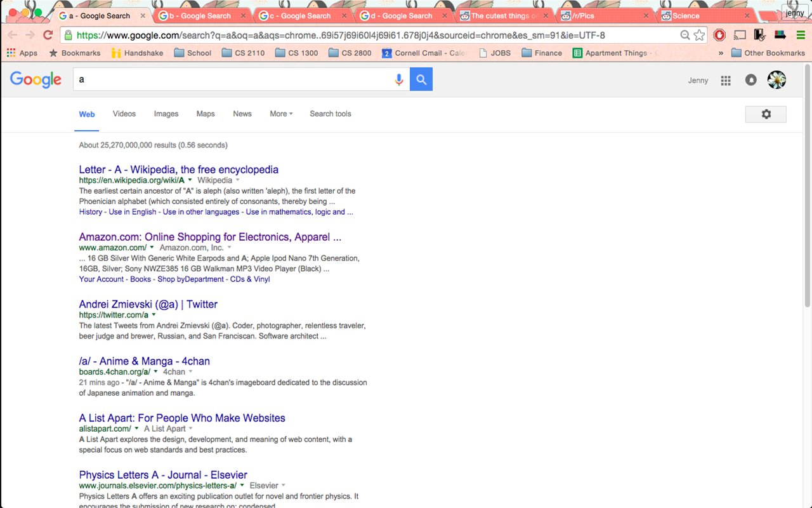Click the jenny profile switcher button

795,13
